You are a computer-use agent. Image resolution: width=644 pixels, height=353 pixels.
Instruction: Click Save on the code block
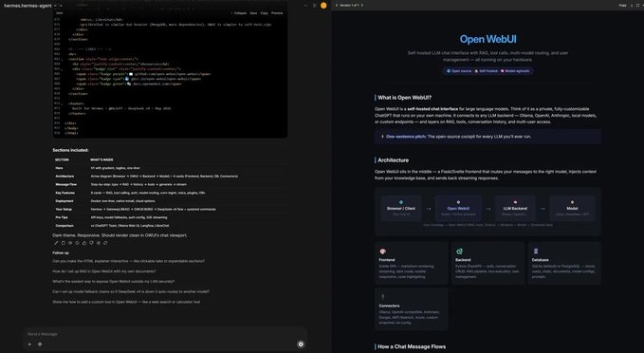(x=253, y=13)
